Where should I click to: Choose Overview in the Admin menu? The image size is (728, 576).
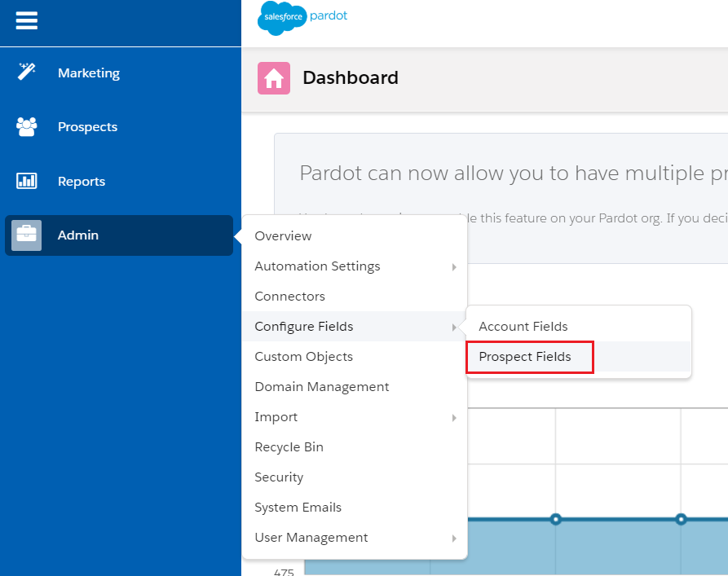355,235
